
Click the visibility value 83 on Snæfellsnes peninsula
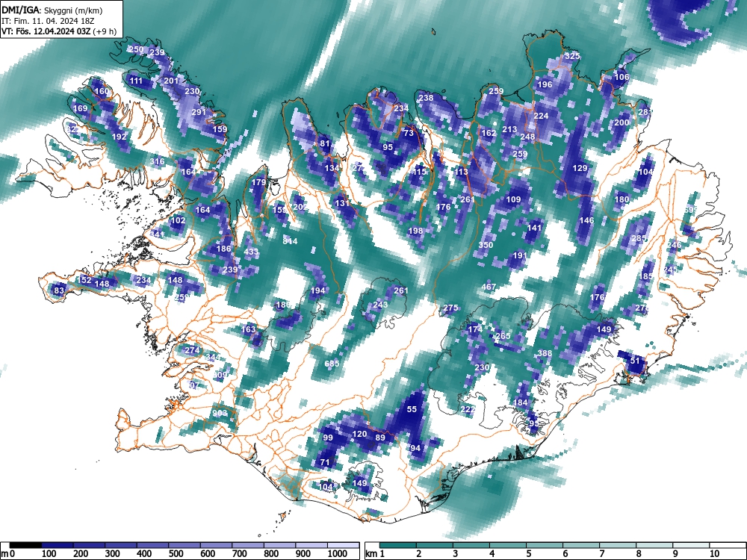[59, 290]
